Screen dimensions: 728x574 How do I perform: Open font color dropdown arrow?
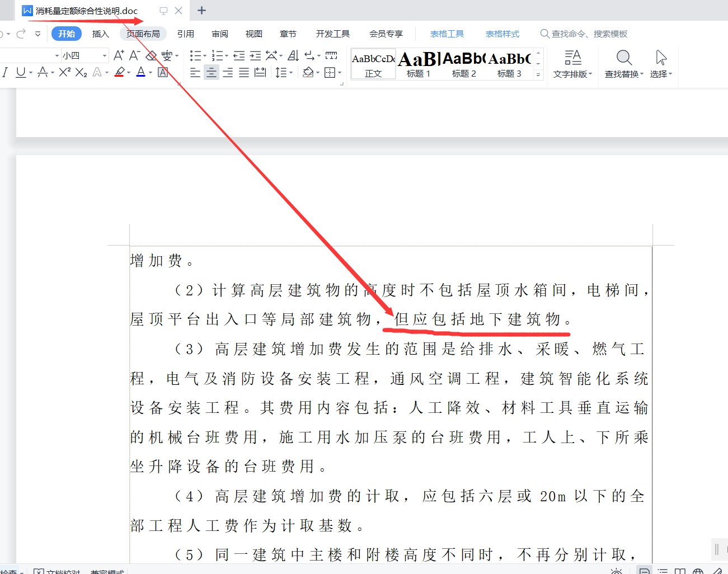pos(151,73)
